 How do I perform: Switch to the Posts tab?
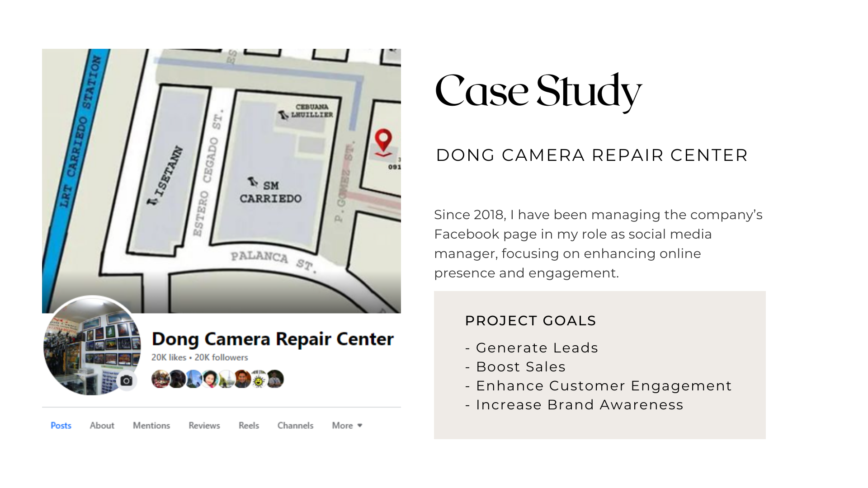(x=61, y=426)
